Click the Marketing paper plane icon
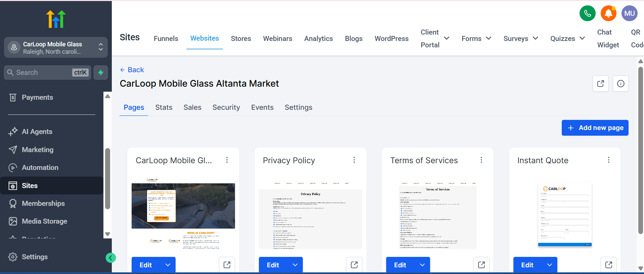The width and height of the screenshot is (644, 274). point(13,150)
